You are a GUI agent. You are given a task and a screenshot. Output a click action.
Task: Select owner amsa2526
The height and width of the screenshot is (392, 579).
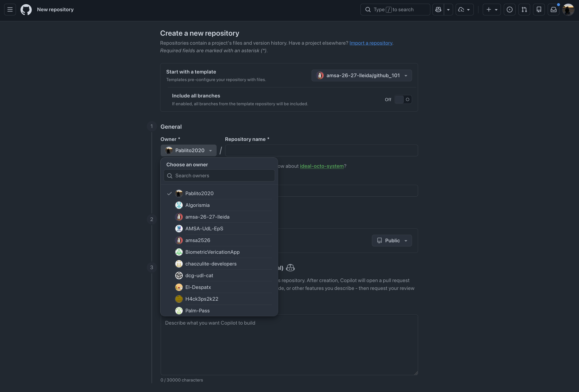219,240
